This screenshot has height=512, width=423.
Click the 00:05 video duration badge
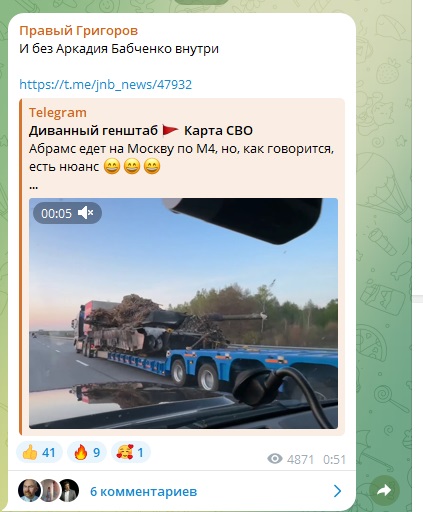(x=56, y=213)
